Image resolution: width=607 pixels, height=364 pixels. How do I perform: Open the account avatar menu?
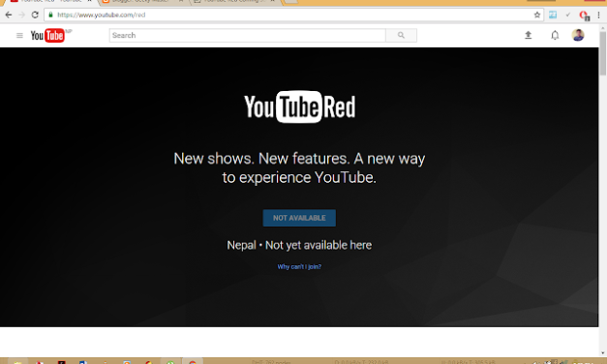tap(578, 35)
